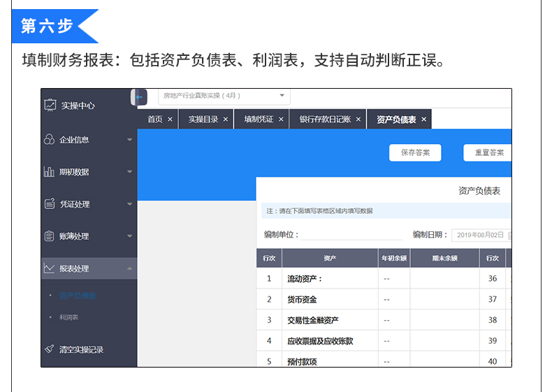Viewport: 552px width, 392px height.
Task: Click 期末余额 cell for 货币资金
Action: (444, 299)
